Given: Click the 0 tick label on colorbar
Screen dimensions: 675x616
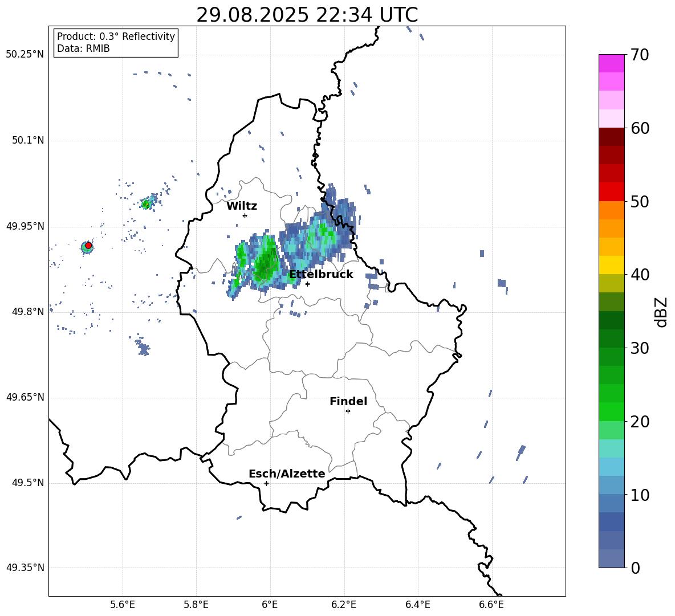Looking at the screenshot, I should 635,568.
